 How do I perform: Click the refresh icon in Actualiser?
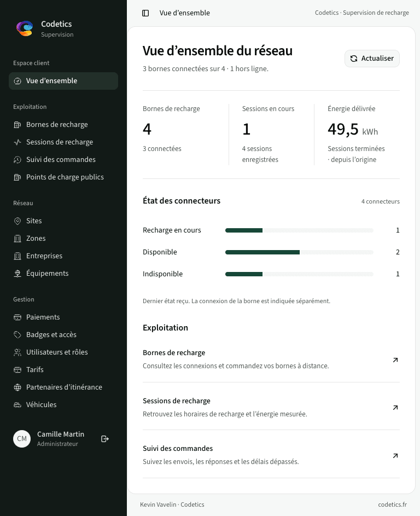(354, 59)
